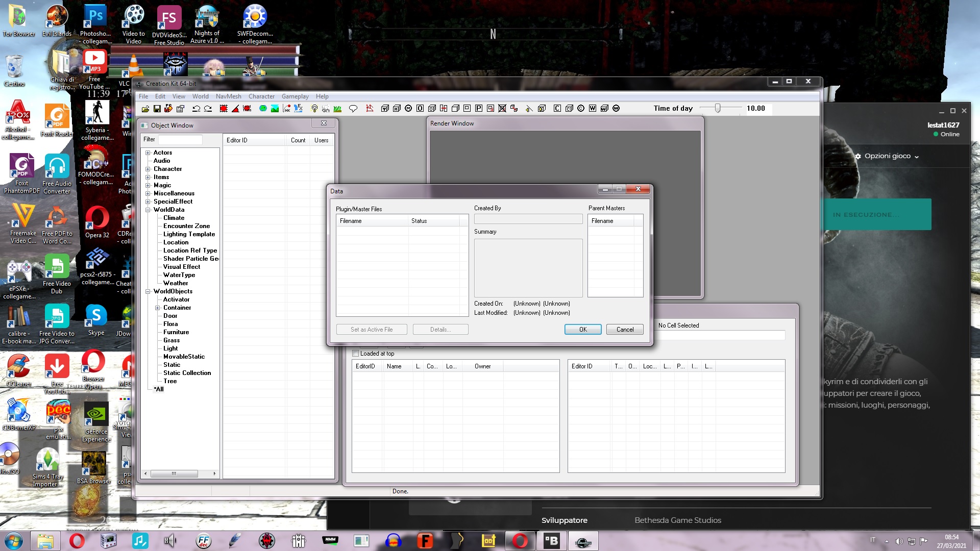Open the Opzioni gioco dropdown
This screenshot has width=980, height=551.
(888, 156)
